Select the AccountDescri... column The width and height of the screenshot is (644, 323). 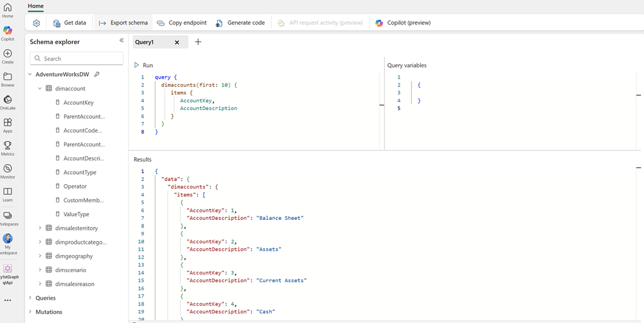point(84,158)
